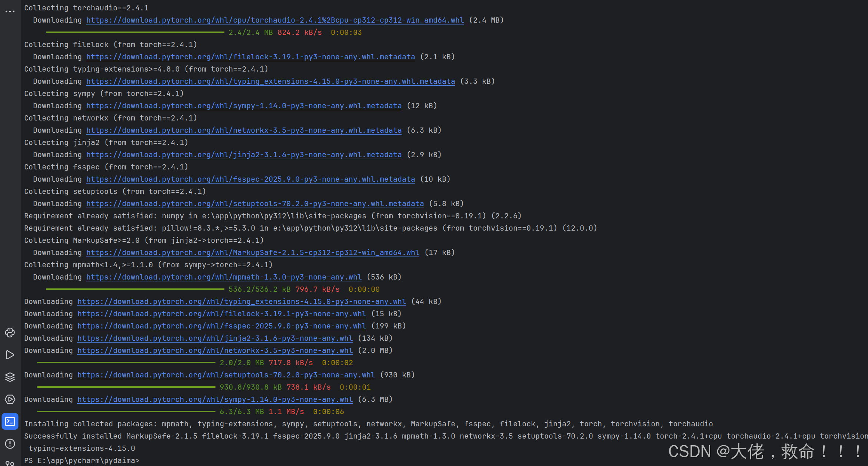Viewport: 868px width, 466px height.
Task: Open the sympy-1.14.0 whl.metadata link
Action: tap(243, 106)
